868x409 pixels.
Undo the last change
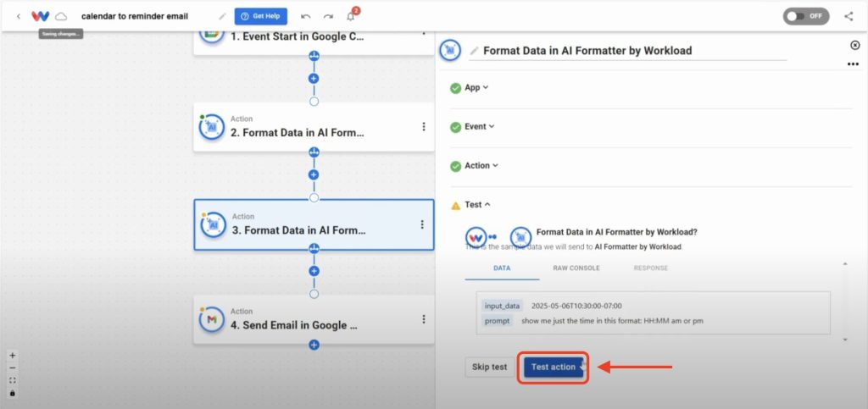pos(305,17)
